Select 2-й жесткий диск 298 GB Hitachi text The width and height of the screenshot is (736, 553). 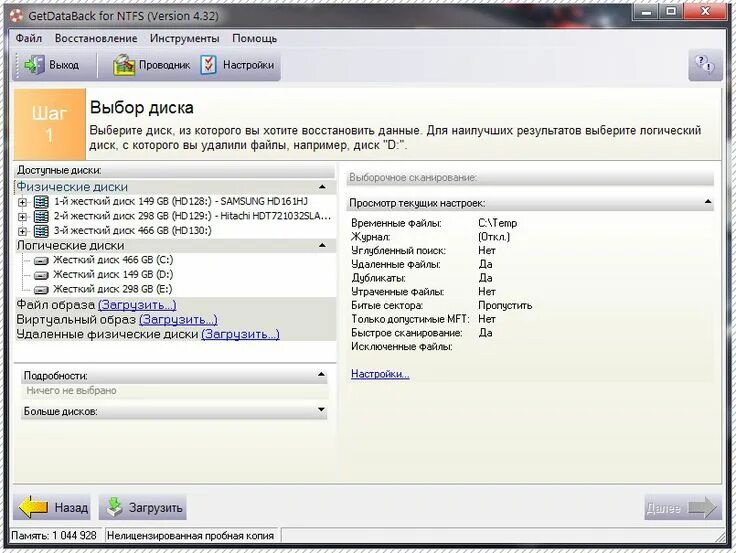tap(192, 216)
